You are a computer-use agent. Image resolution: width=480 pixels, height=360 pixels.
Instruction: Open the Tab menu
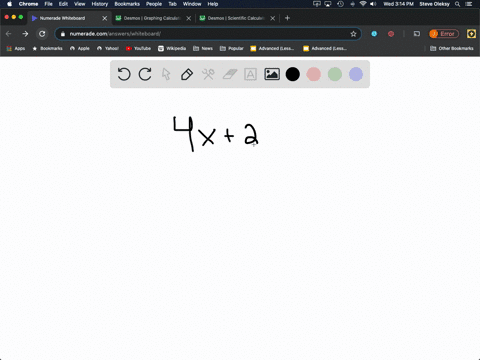172,4
